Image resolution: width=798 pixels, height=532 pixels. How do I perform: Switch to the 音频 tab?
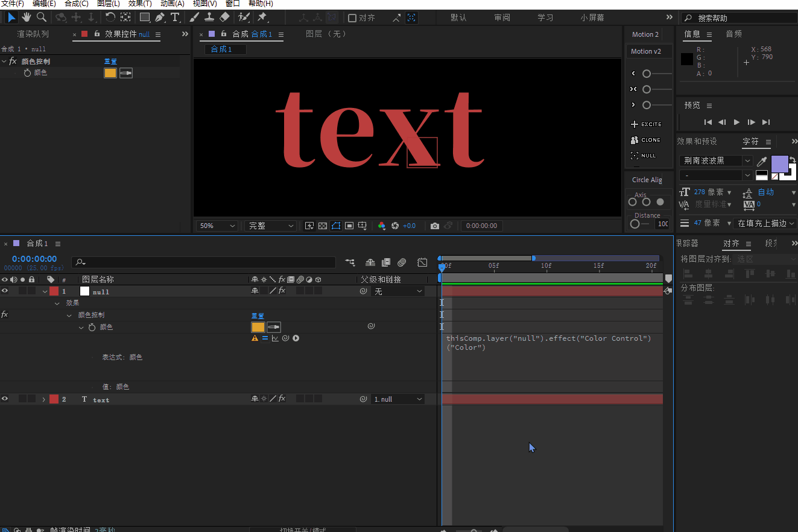click(733, 34)
